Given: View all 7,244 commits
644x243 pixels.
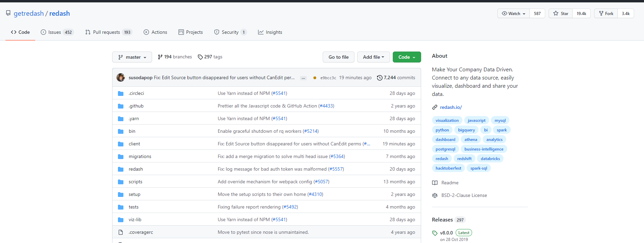Looking at the screenshot, I should tap(396, 78).
